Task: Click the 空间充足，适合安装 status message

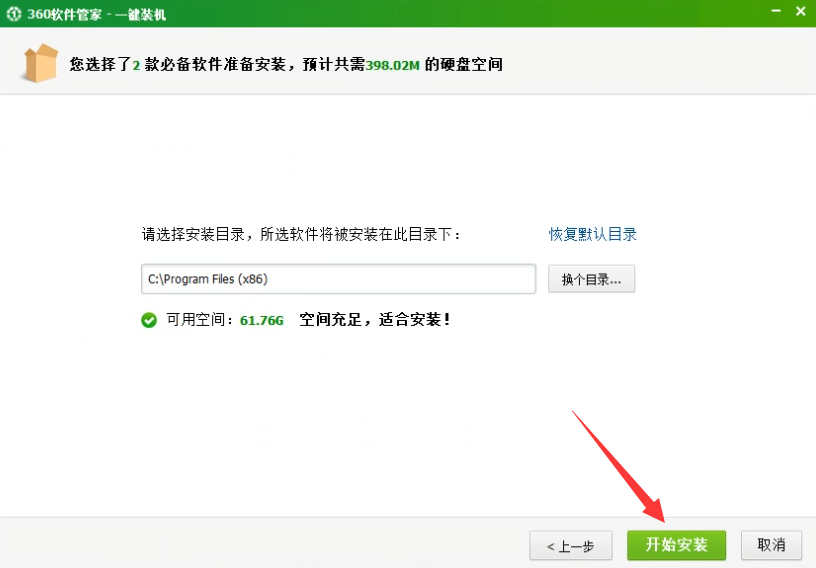Action: click(375, 320)
